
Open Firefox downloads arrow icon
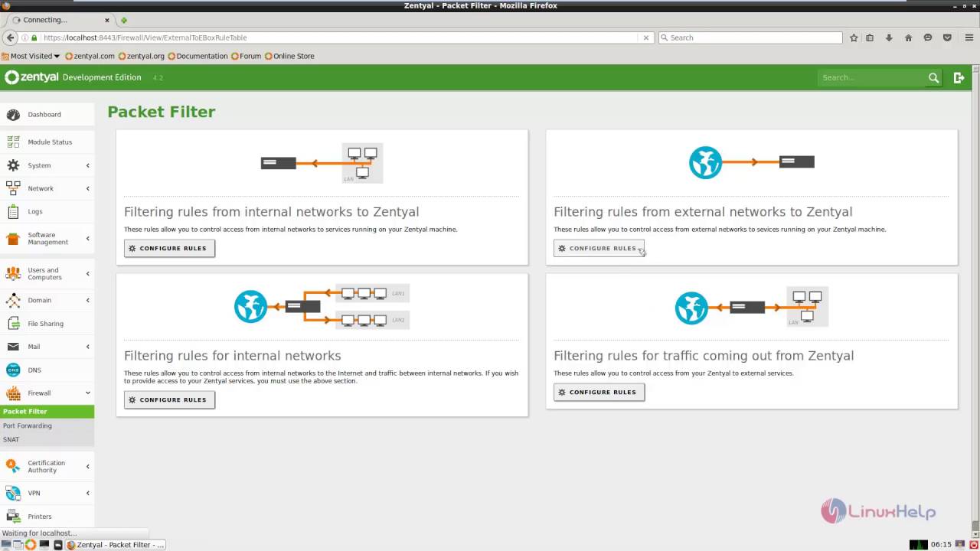[x=889, y=37]
